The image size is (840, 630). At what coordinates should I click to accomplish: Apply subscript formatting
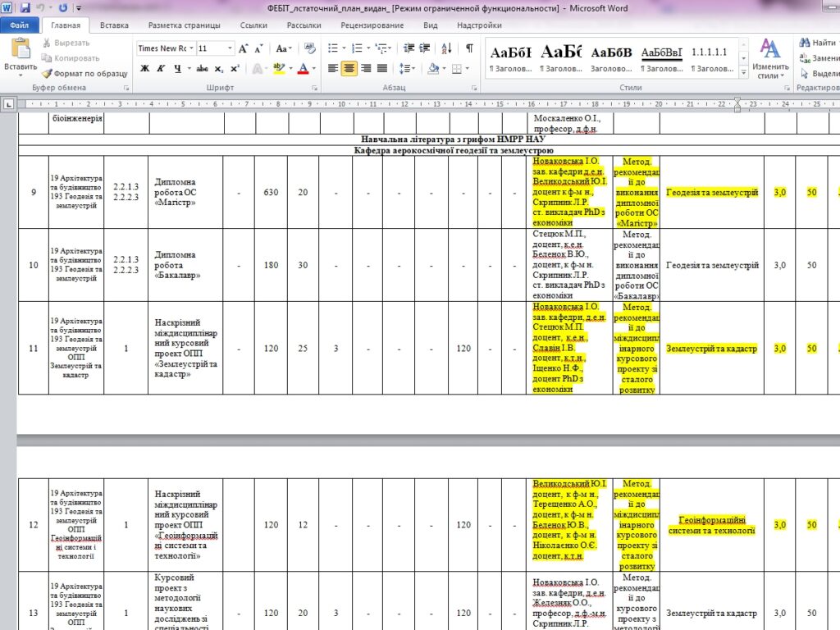pos(219,69)
